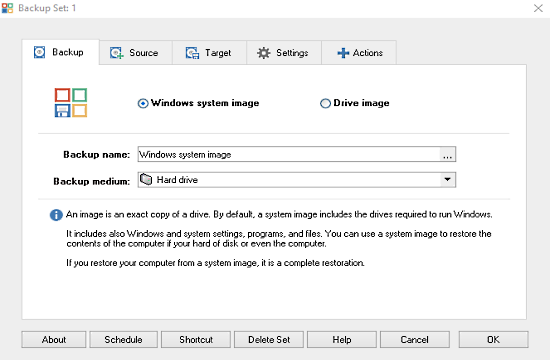Click the Hard drive combo box

pos(297,180)
